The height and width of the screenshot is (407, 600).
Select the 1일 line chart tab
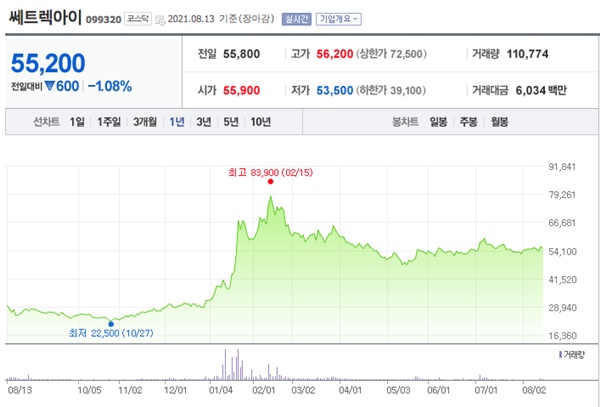(77, 122)
